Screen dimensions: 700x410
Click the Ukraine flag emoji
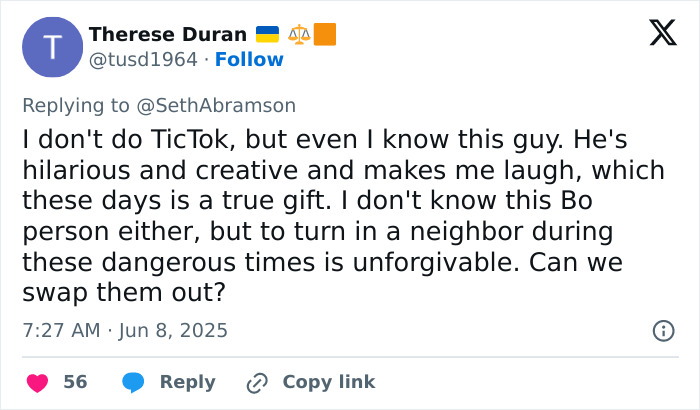tap(269, 35)
